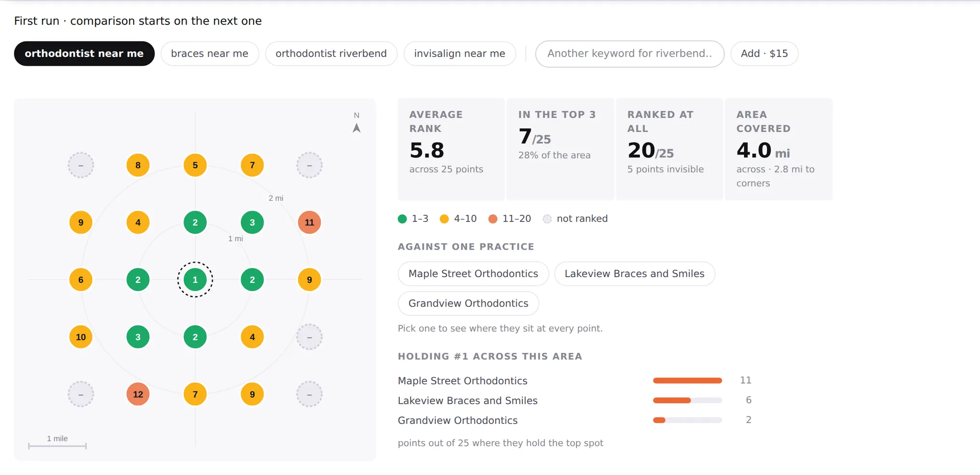Click 'Maple Street Orthodontics' in holding #1 list
Image resolution: width=980 pixels, height=475 pixels.
tap(463, 381)
